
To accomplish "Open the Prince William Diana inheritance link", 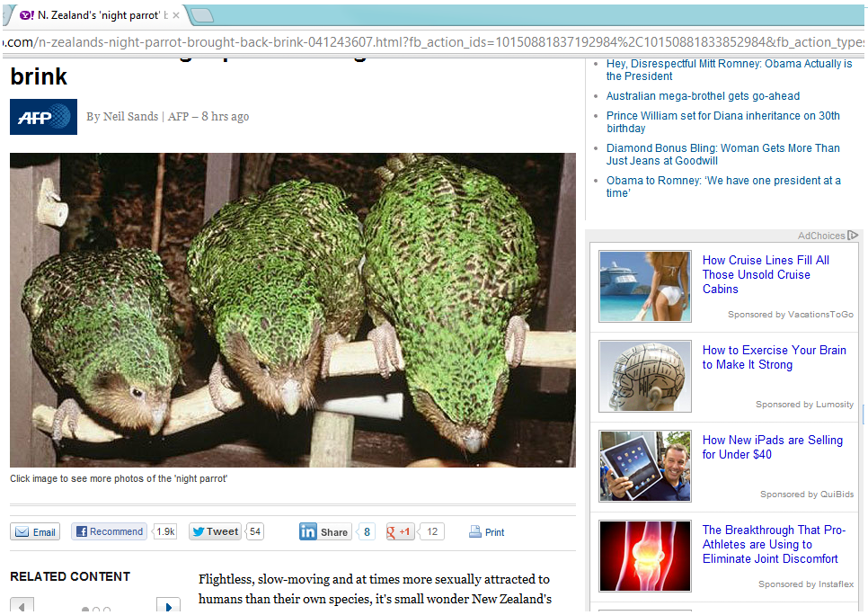I will click(x=723, y=122).
